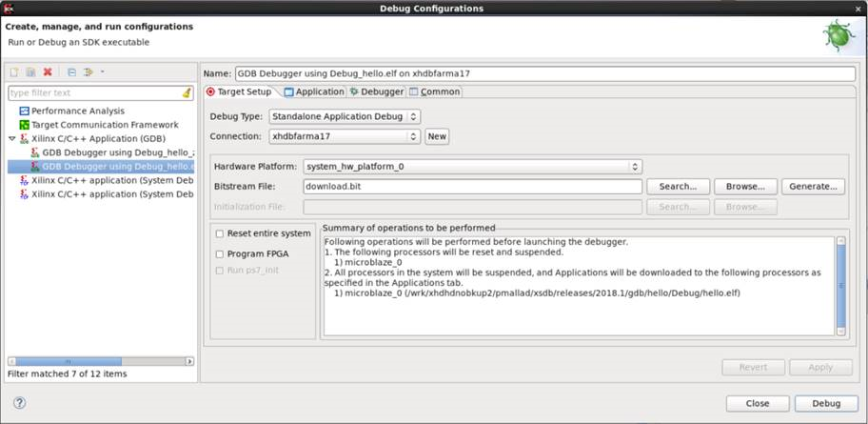The image size is (868, 424).
Task: Open the Debug Type dropdown
Action: (345, 116)
